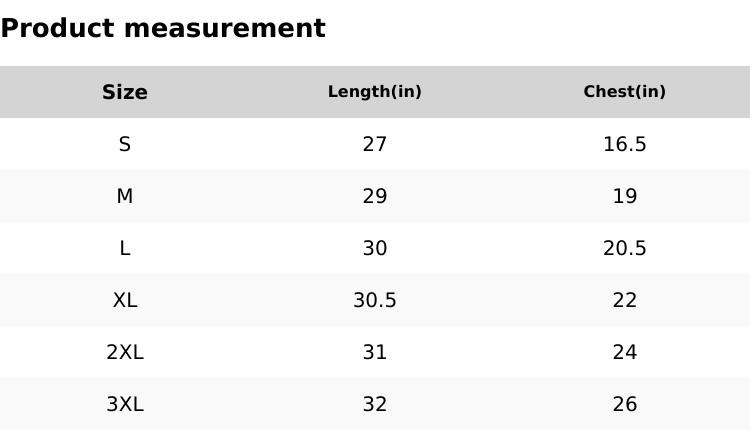Click the S size cell

125,144
